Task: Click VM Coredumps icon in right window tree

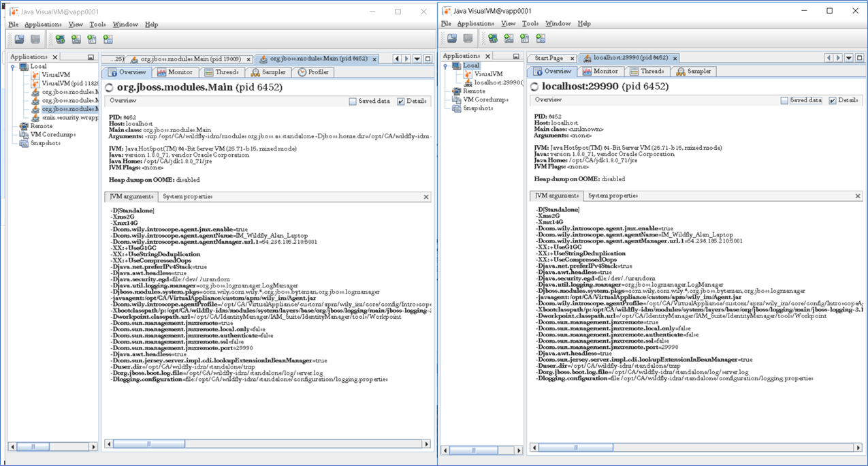Action: coord(457,99)
